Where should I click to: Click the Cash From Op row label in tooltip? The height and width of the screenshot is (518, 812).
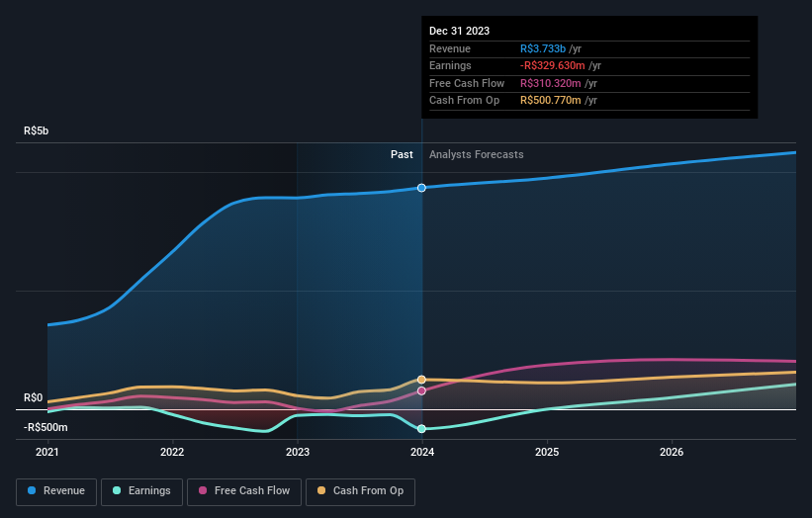(465, 101)
